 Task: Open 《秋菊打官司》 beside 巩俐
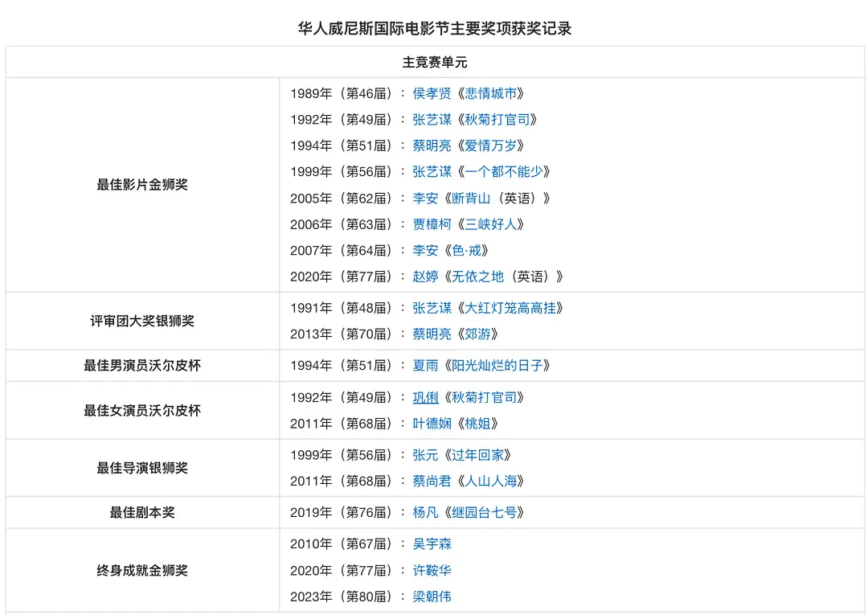tap(484, 397)
